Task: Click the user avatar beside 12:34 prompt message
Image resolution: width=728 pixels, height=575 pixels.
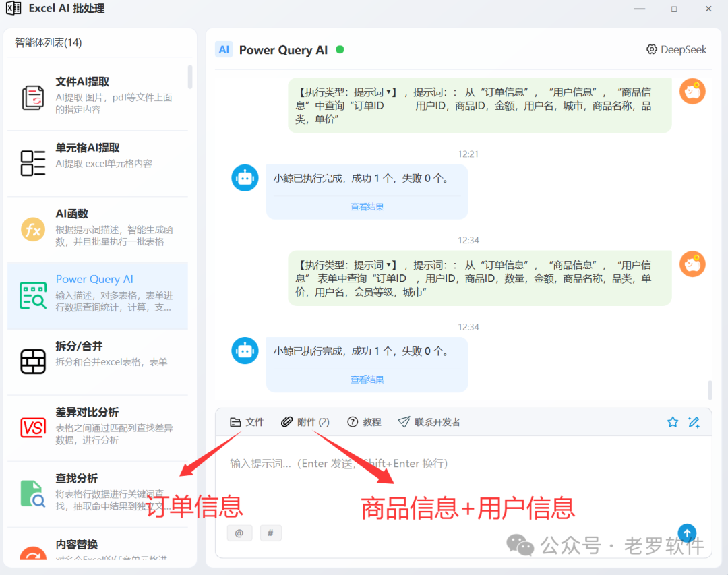Action: pos(692,264)
